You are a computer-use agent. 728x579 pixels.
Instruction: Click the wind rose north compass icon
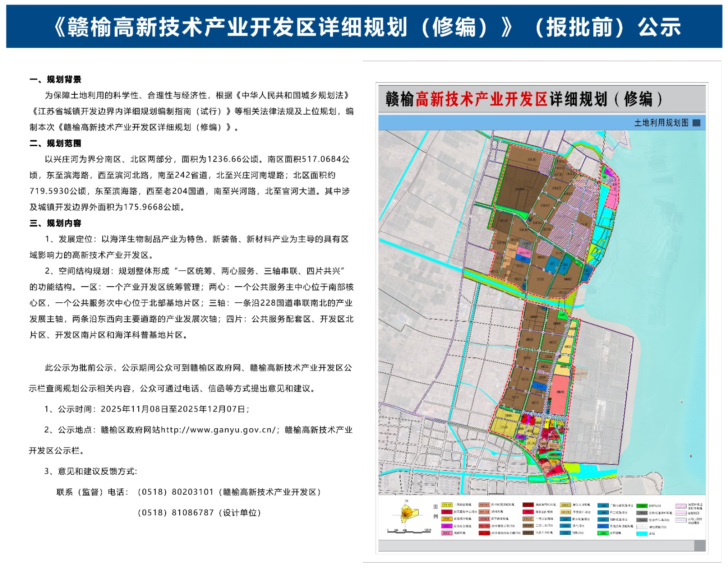click(x=406, y=513)
